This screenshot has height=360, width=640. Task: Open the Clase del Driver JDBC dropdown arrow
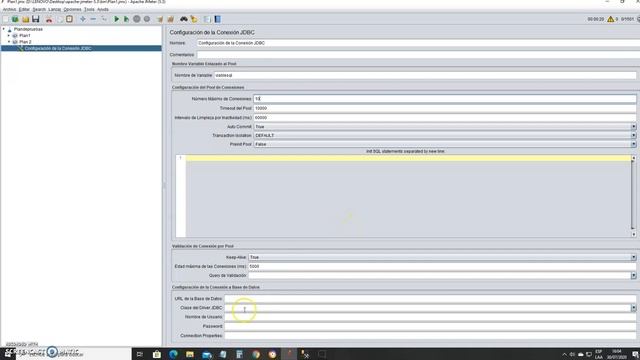pos(633,308)
